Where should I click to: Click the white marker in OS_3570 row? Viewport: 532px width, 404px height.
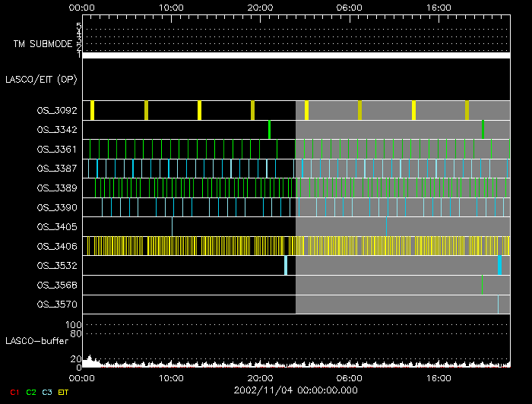tap(498, 305)
